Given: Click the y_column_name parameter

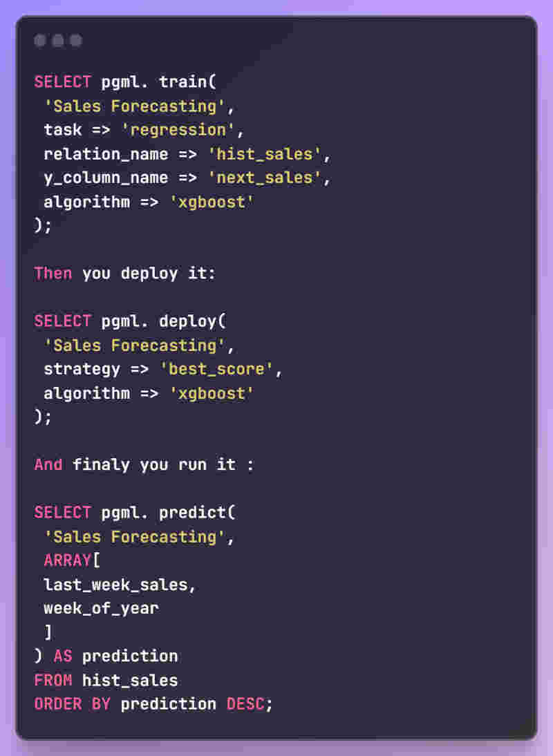Looking at the screenshot, I should pyautogui.click(x=106, y=178).
